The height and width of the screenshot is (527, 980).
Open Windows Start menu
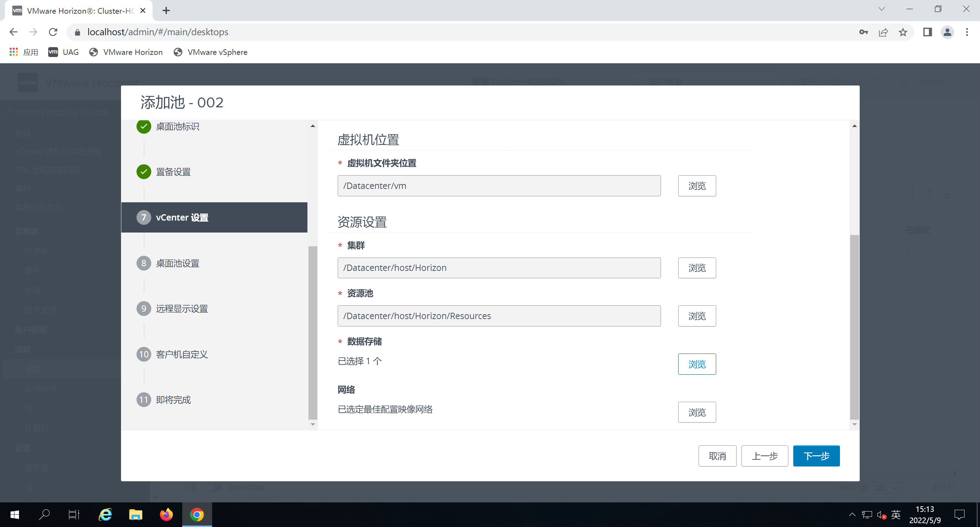click(x=15, y=515)
